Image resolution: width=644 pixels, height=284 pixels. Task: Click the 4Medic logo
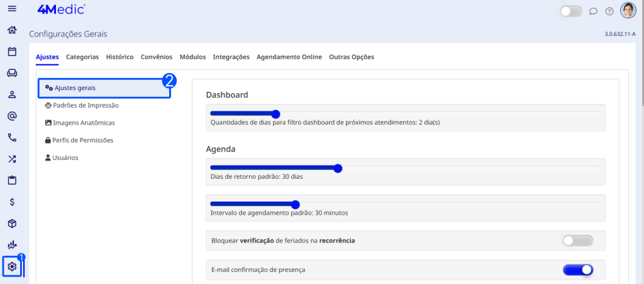point(61,9)
